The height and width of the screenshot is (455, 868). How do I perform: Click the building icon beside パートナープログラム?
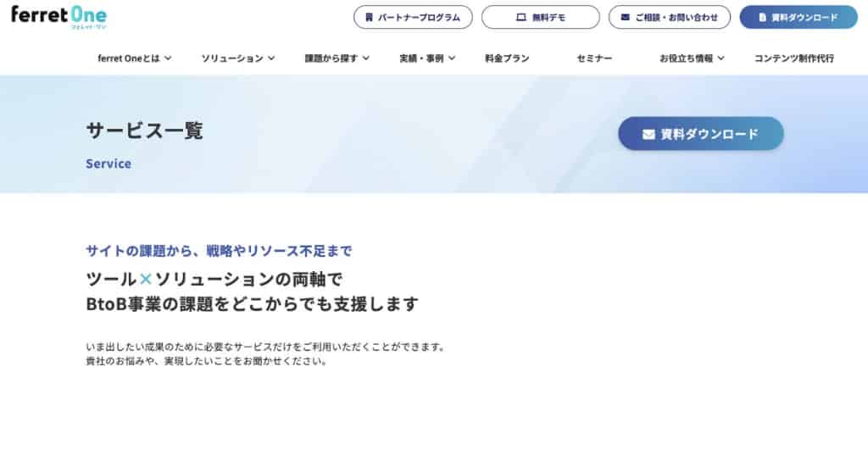pyautogui.click(x=369, y=17)
